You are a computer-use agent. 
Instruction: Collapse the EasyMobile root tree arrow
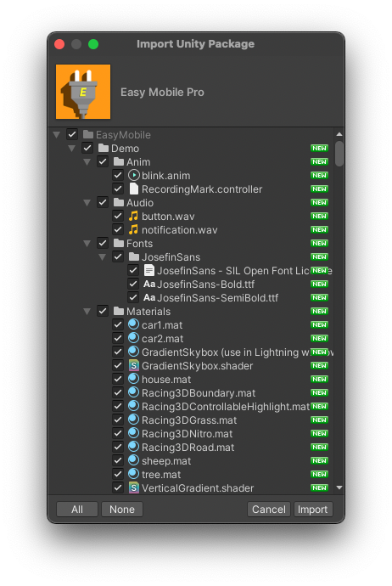(57, 134)
